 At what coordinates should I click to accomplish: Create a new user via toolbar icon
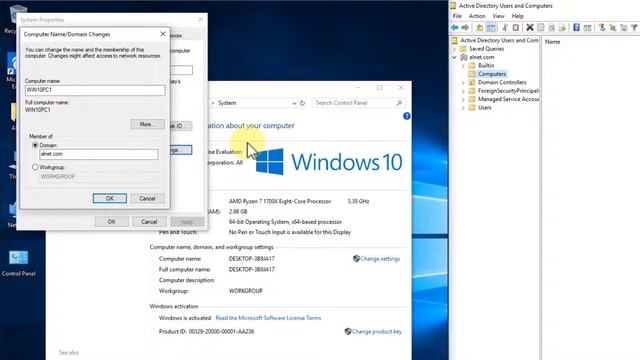pyautogui.click(x=602, y=27)
